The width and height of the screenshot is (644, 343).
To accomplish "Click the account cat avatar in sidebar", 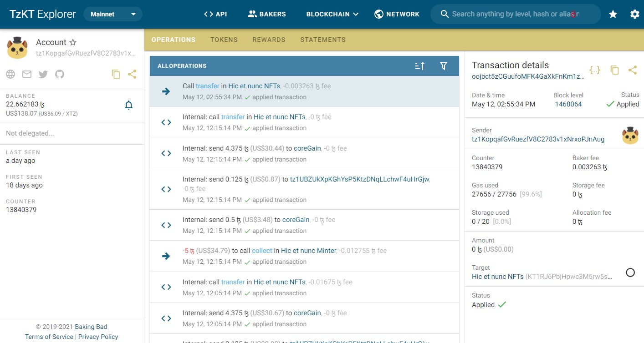I will click(17, 48).
